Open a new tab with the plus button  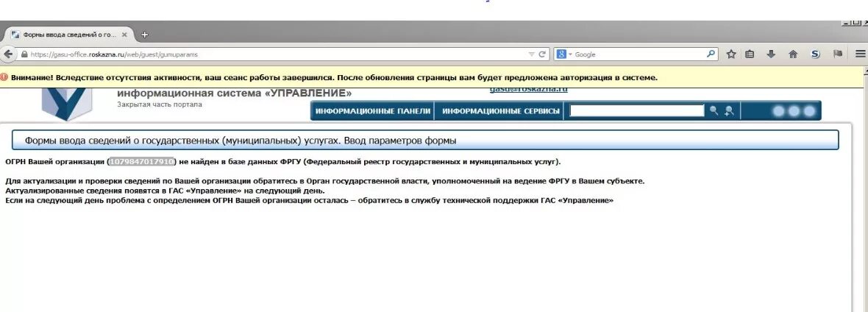(x=144, y=35)
